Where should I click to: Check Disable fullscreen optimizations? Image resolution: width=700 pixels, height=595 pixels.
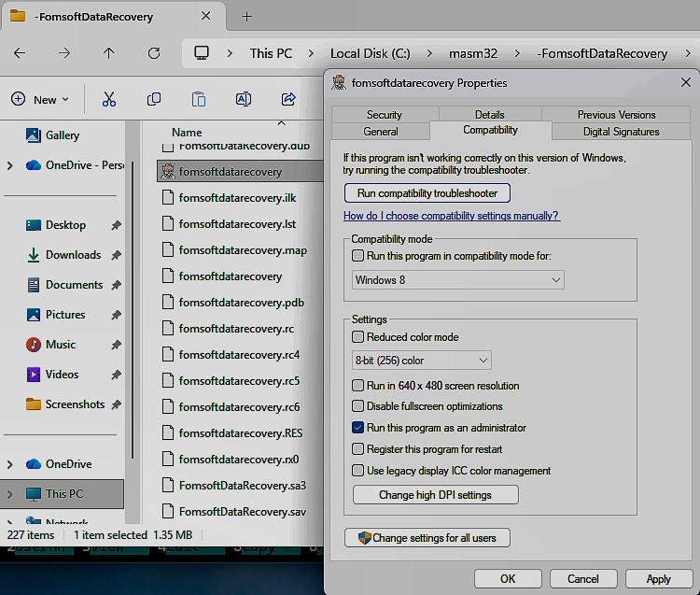tap(357, 405)
